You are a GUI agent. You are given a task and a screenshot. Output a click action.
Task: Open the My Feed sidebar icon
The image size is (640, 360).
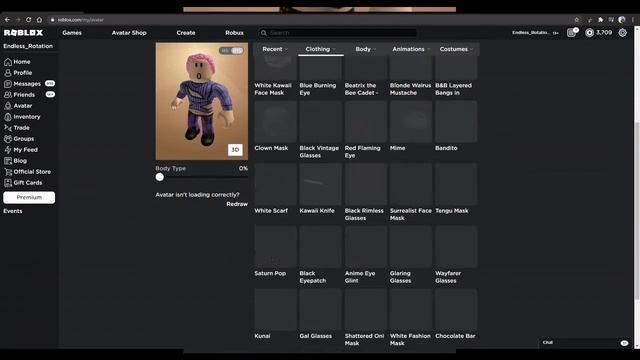pos(8,150)
